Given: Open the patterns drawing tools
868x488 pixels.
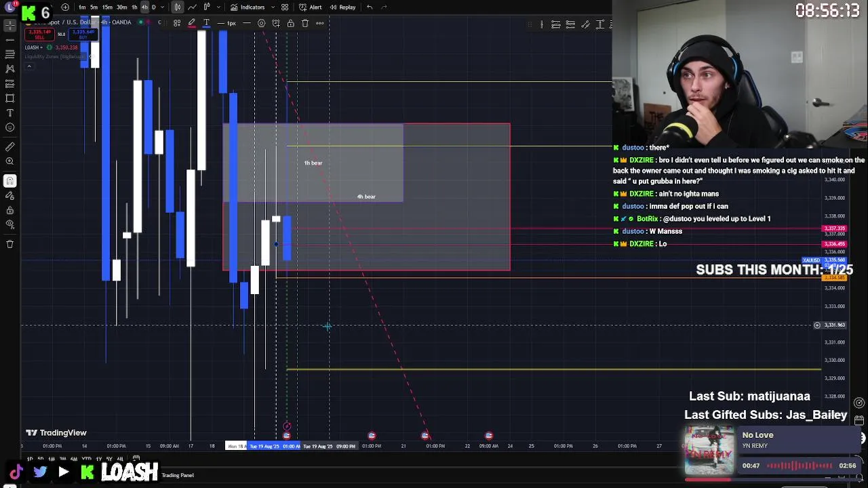Looking at the screenshot, I should (9, 68).
